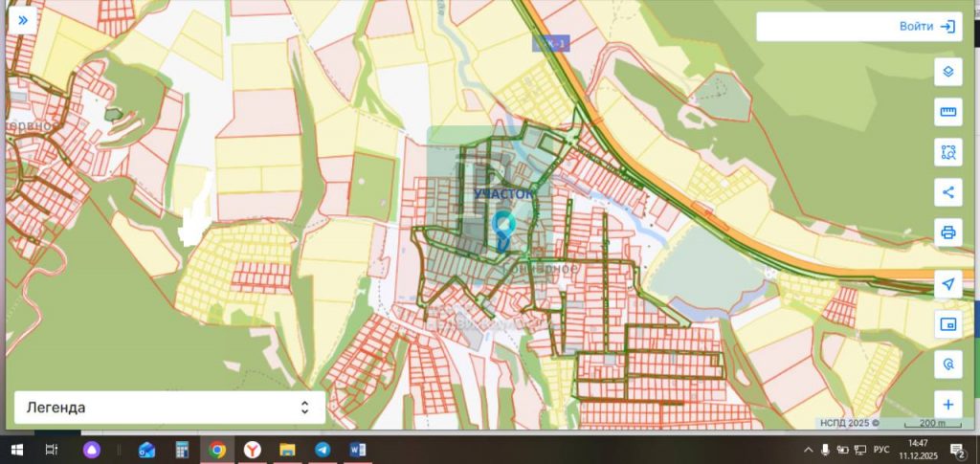Activate the area search selection tool

point(947,152)
